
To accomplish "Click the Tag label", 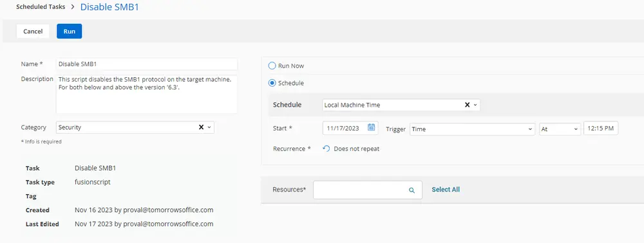I will 31,196.
